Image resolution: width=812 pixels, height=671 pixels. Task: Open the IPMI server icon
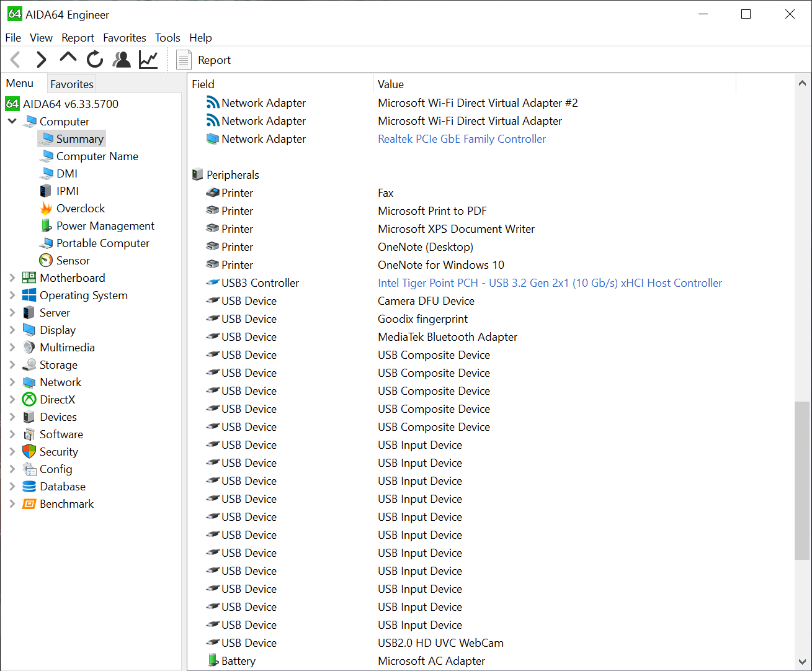coord(46,191)
